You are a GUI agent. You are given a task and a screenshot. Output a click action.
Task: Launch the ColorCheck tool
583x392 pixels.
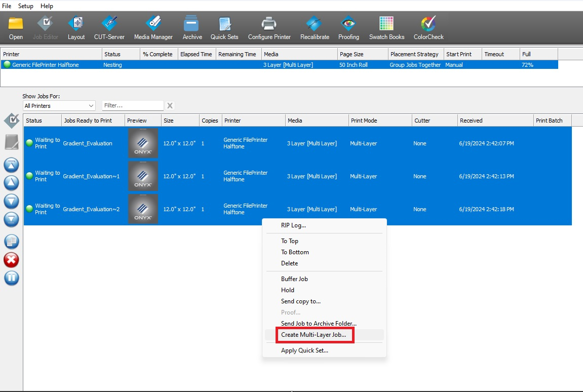(429, 28)
